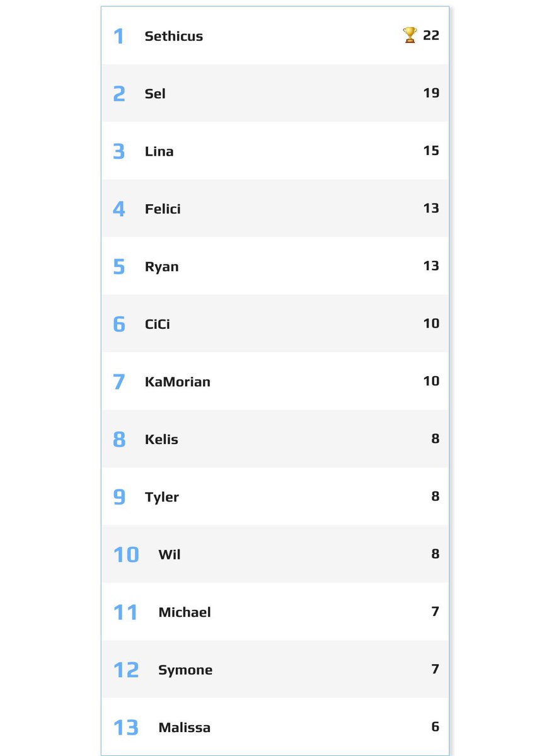Click Sethicus's score of 22
This screenshot has height=756, width=554.
(431, 35)
